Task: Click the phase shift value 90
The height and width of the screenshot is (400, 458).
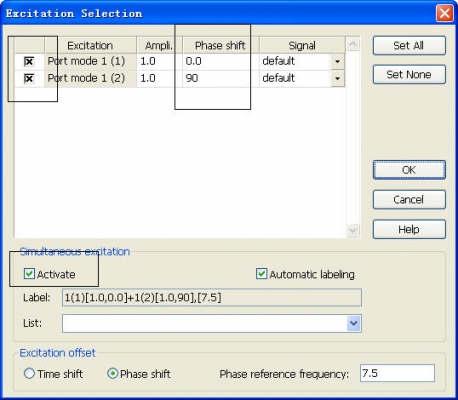Action: point(192,78)
